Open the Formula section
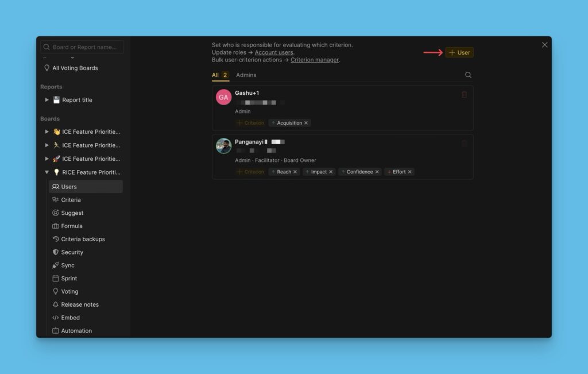Image resolution: width=588 pixels, height=374 pixels. [71, 226]
